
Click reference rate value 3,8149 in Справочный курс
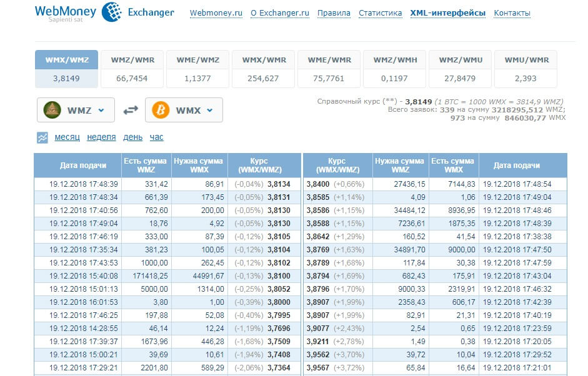[x=419, y=102]
